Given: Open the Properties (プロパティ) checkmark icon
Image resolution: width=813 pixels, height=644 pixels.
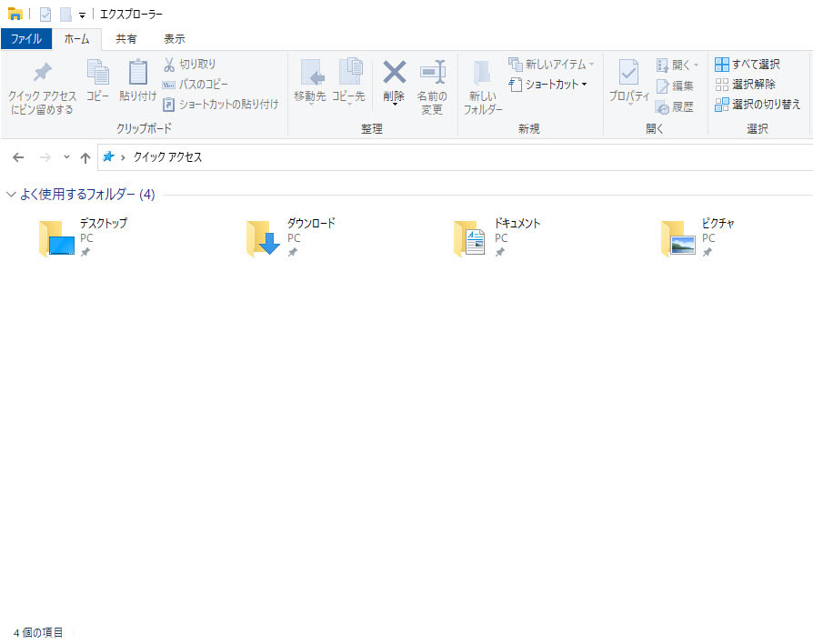Looking at the screenshot, I should (x=628, y=74).
